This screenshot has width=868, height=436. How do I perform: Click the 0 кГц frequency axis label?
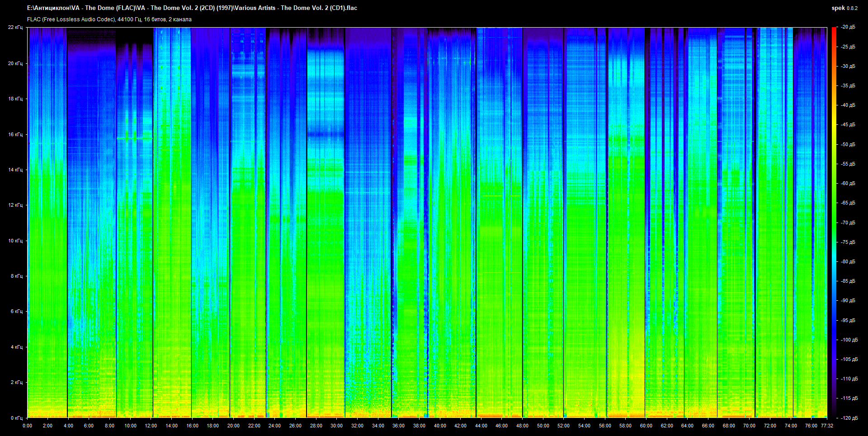coord(16,418)
